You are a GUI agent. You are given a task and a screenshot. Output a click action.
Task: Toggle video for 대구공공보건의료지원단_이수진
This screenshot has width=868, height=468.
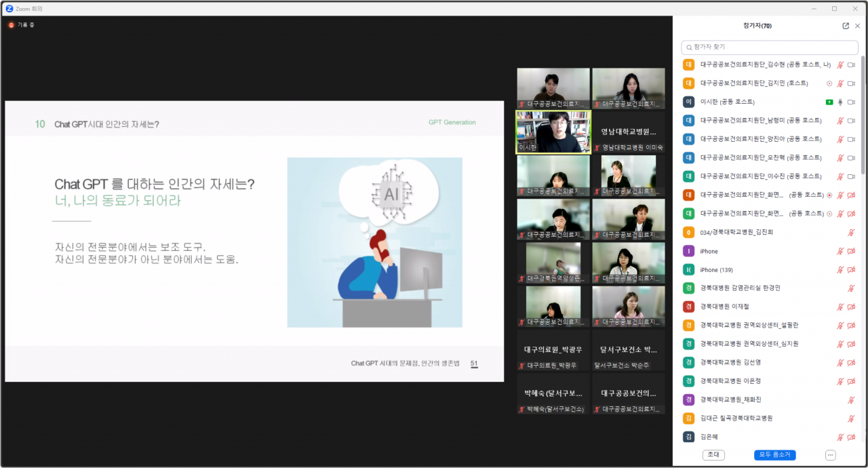tap(851, 176)
